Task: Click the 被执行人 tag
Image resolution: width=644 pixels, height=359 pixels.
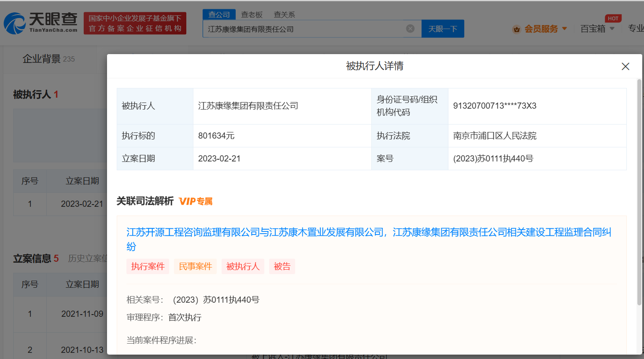Action: (x=243, y=266)
